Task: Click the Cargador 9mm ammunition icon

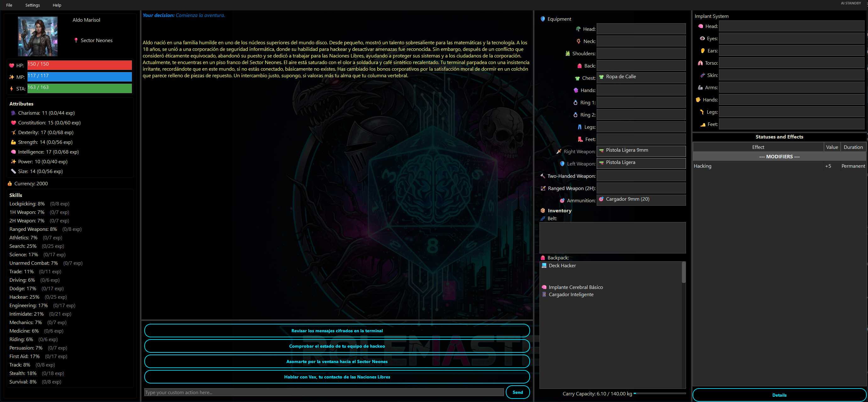Action: (602, 199)
